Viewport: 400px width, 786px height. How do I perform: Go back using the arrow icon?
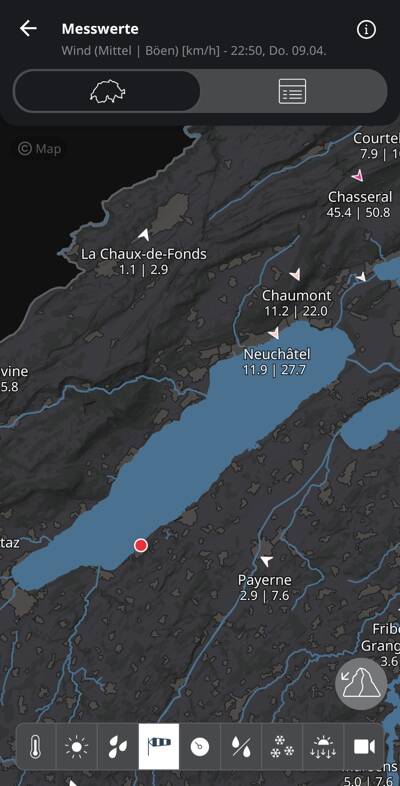28,29
